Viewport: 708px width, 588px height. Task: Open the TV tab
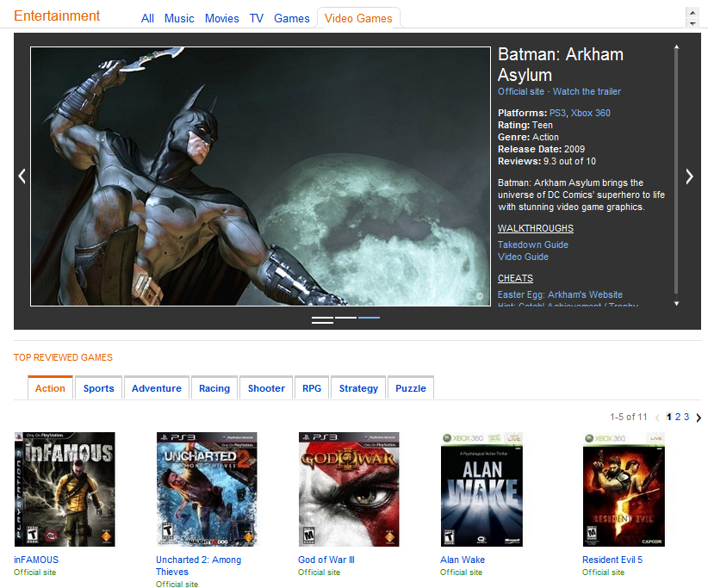point(257,18)
